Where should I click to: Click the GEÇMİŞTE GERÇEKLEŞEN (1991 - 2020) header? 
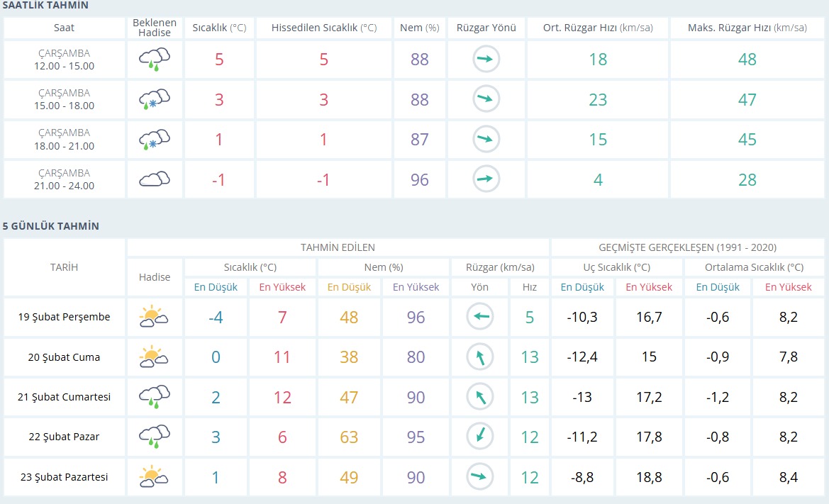click(x=687, y=247)
